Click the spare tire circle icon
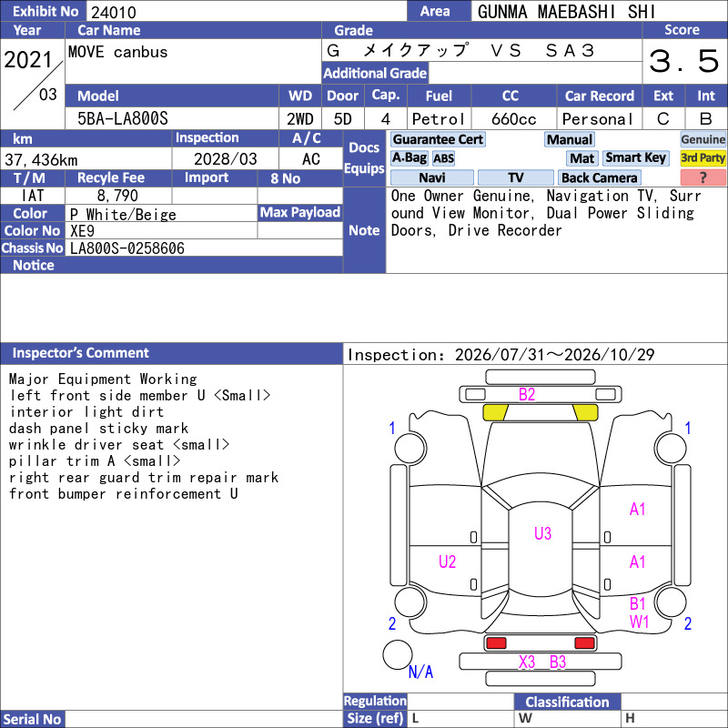 point(398,654)
